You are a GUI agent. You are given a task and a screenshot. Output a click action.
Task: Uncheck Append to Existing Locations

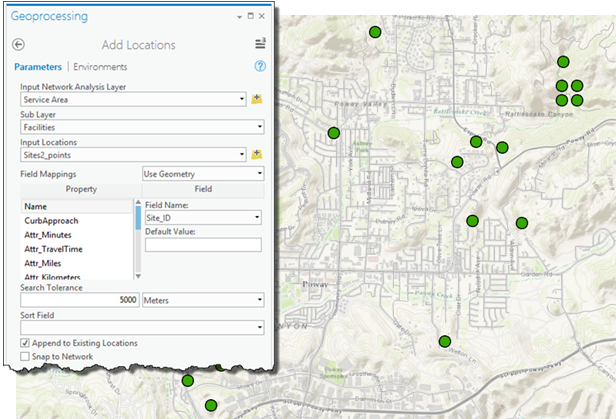coord(25,343)
